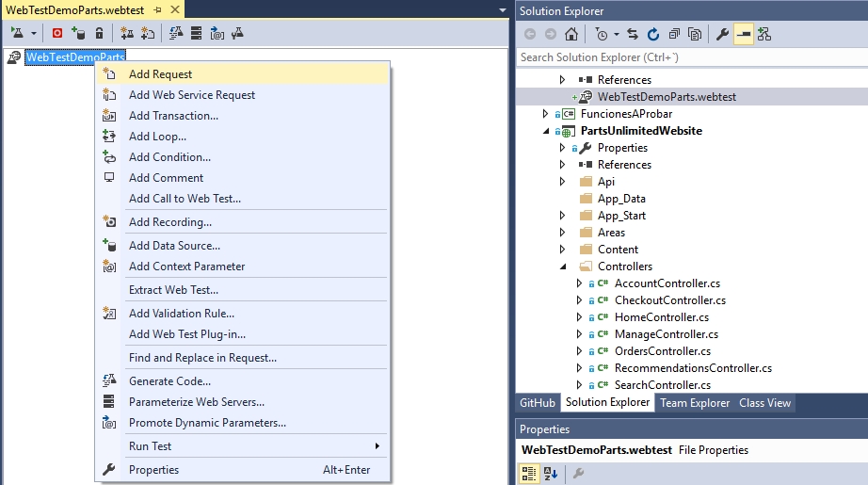868x485 pixels.
Task: Choose Parameterize Web Servers... menu entry
Action: click(243, 402)
